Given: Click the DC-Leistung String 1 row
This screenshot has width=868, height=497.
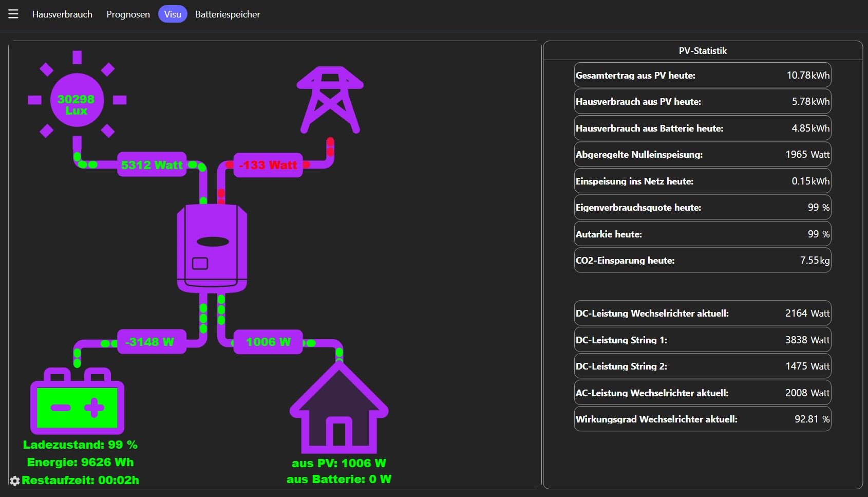Looking at the screenshot, I should click(x=703, y=340).
